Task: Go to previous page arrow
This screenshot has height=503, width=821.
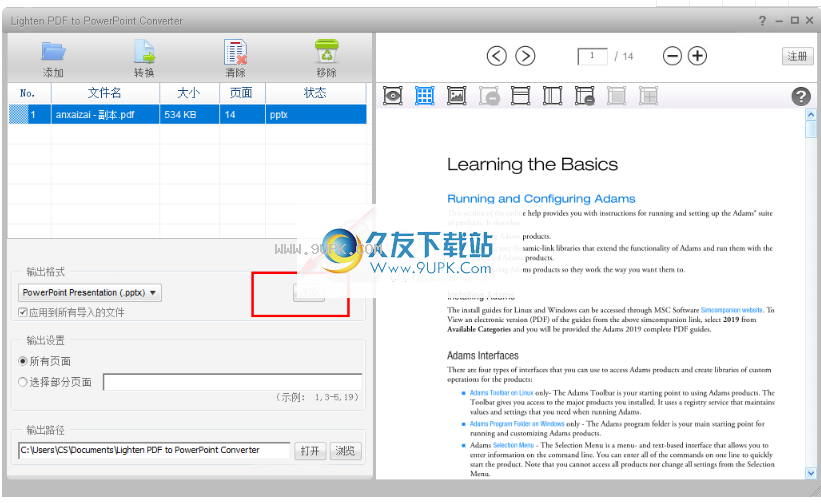Action: tap(496, 56)
